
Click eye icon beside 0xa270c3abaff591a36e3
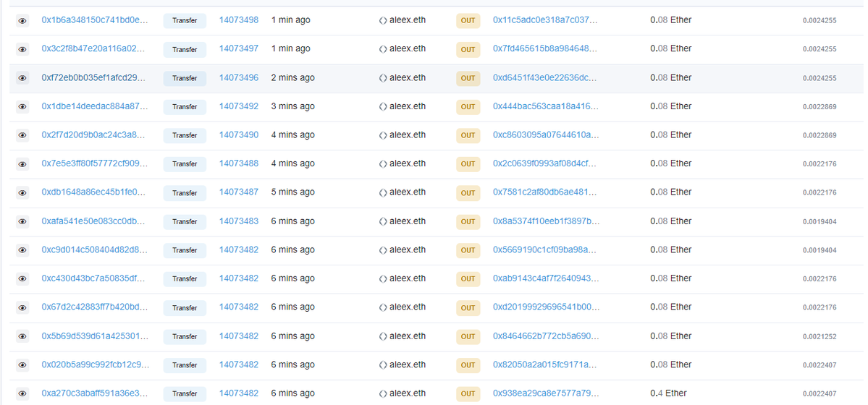point(22,394)
